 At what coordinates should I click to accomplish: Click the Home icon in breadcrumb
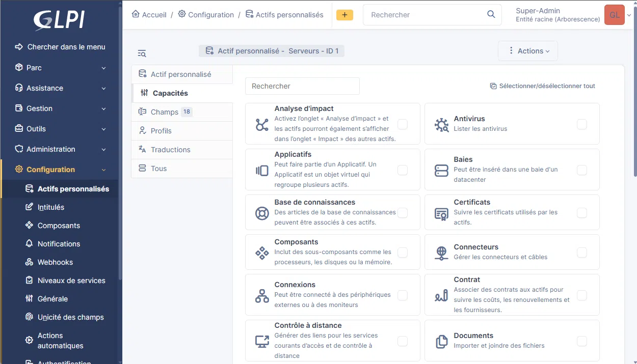(136, 15)
